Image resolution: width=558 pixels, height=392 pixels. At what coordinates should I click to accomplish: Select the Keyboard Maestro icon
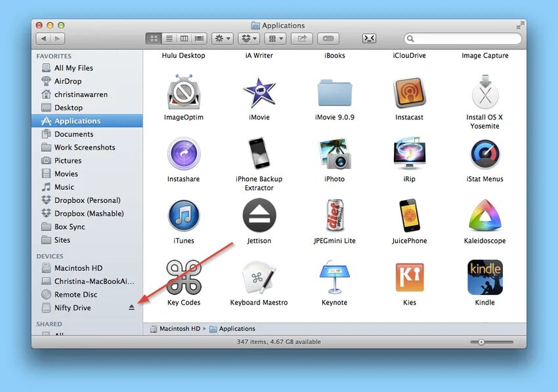click(x=259, y=277)
